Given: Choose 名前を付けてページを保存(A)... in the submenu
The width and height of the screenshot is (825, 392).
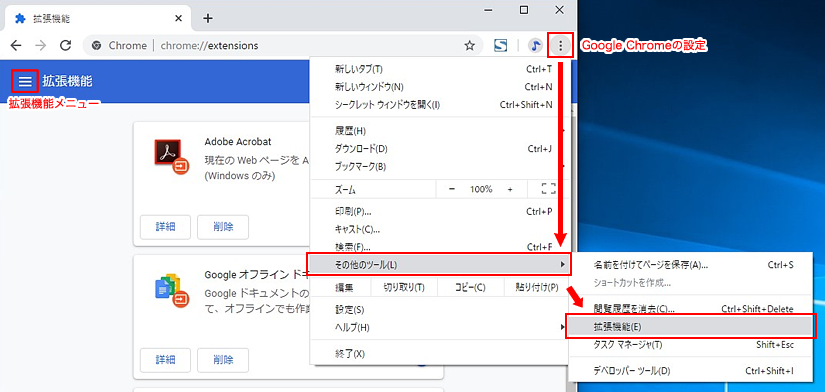Looking at the screenshot, I should click(691, 265).
